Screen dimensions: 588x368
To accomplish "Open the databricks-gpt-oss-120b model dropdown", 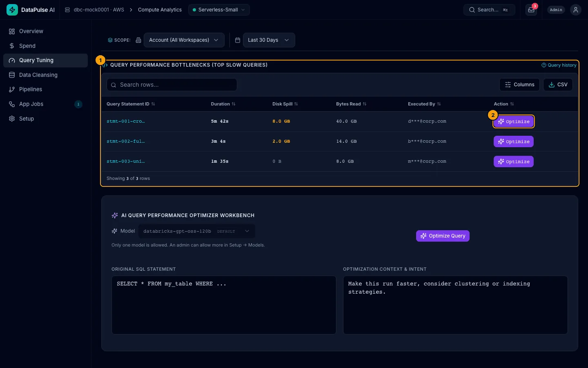I will coord(197,231).
